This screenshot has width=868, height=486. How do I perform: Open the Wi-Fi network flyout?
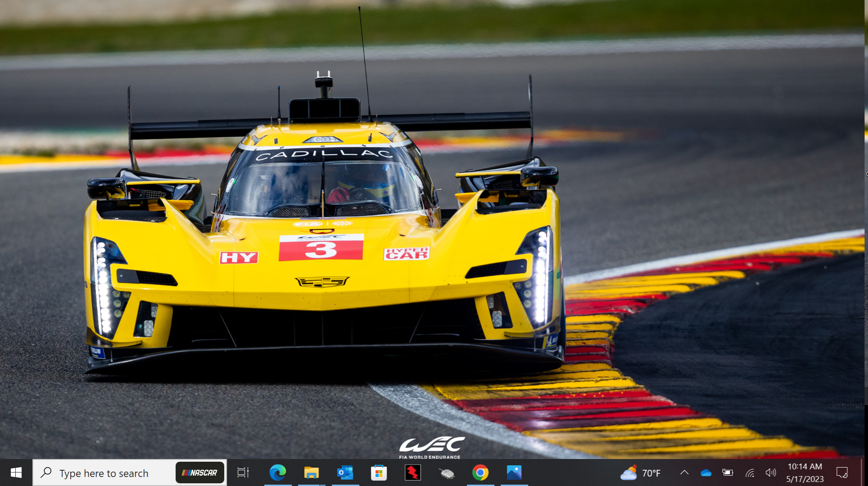[x=750, y=472]
